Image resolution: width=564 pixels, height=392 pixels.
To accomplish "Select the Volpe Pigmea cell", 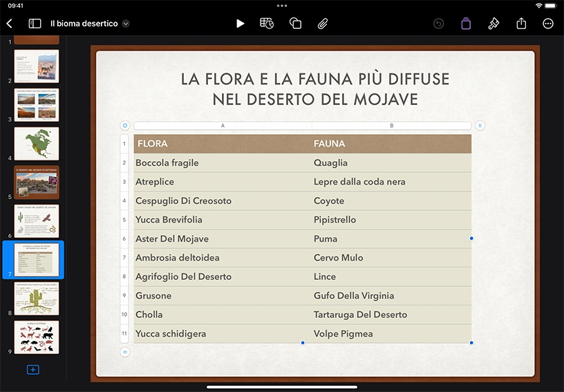I will 392,334.
